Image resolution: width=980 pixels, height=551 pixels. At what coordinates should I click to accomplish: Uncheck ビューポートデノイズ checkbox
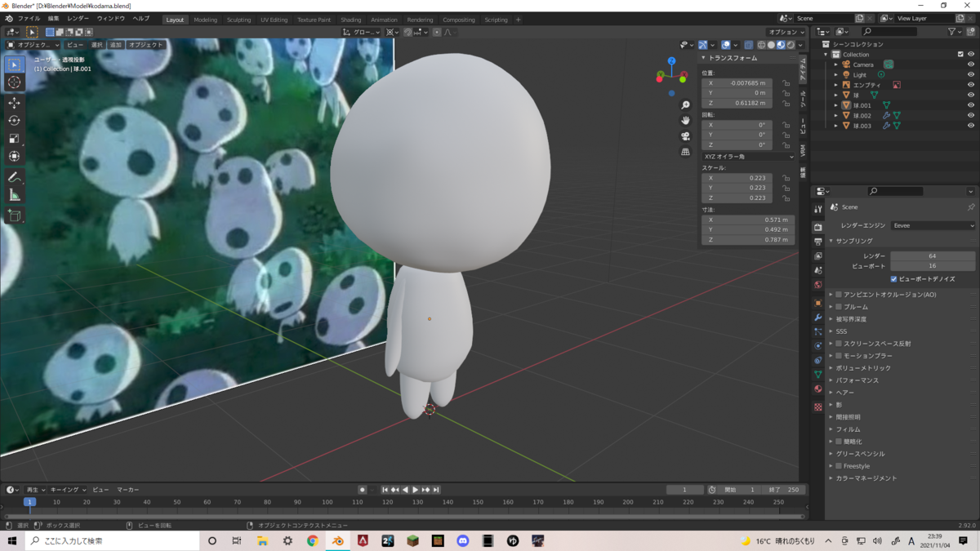893,278
